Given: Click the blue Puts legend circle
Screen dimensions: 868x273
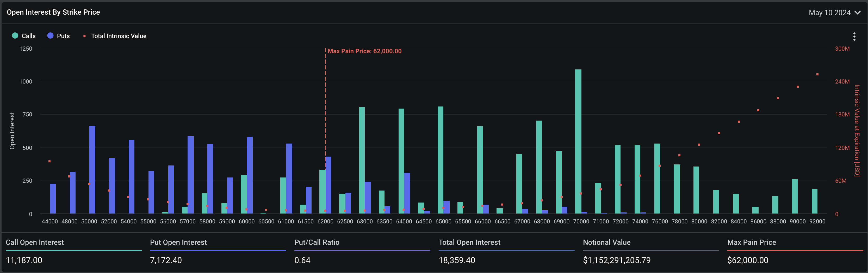Looking at the screenshot, I should point(50,36).
